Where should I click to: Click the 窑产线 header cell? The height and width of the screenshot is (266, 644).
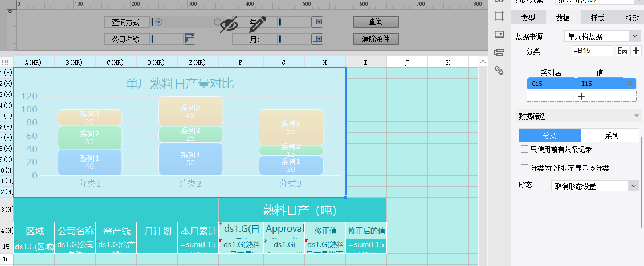(116, 230)
